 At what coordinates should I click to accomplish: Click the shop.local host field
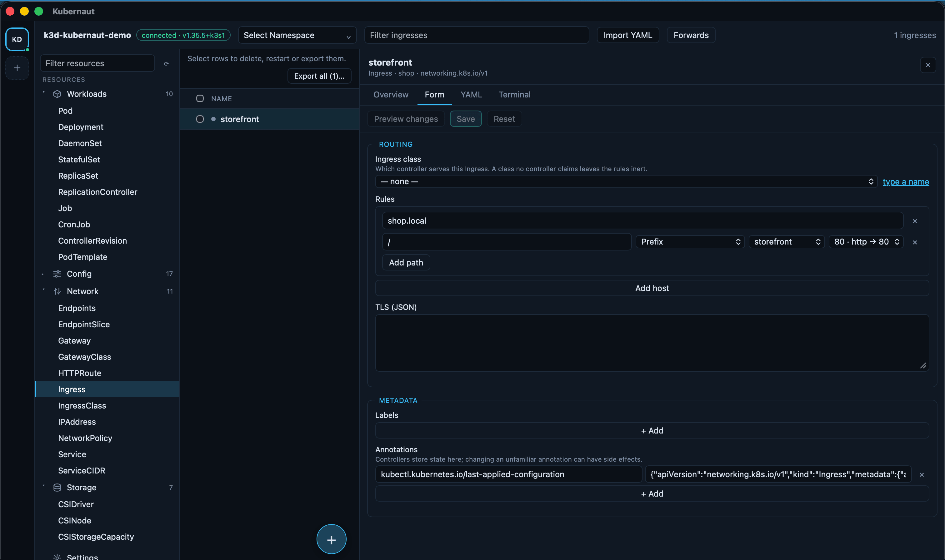point(642,221)
